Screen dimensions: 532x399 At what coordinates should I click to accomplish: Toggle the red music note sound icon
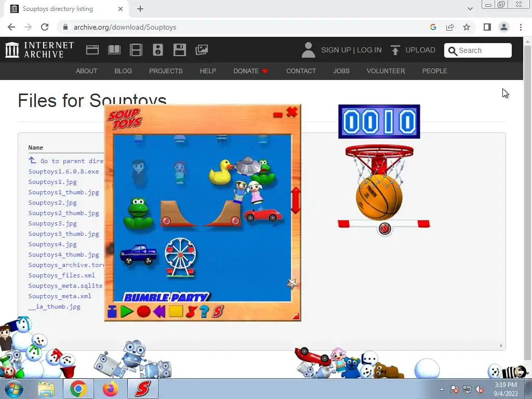(191, 312)
